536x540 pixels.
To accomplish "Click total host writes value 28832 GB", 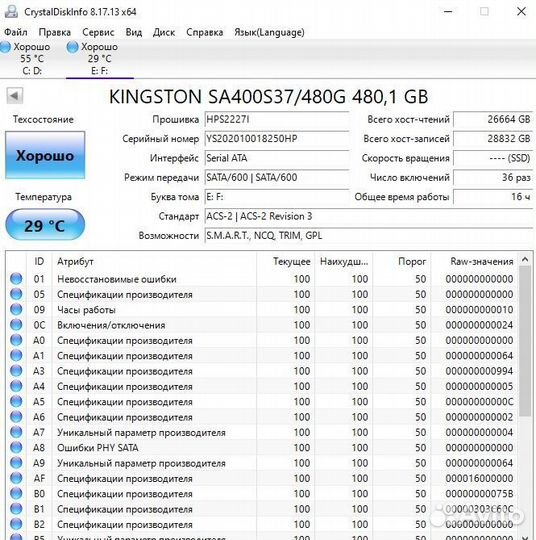I will tap(493, 139).
